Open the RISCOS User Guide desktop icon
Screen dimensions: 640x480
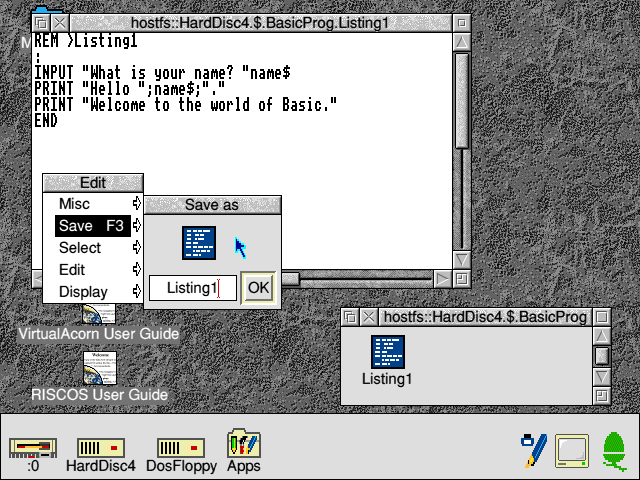point(100,368)
